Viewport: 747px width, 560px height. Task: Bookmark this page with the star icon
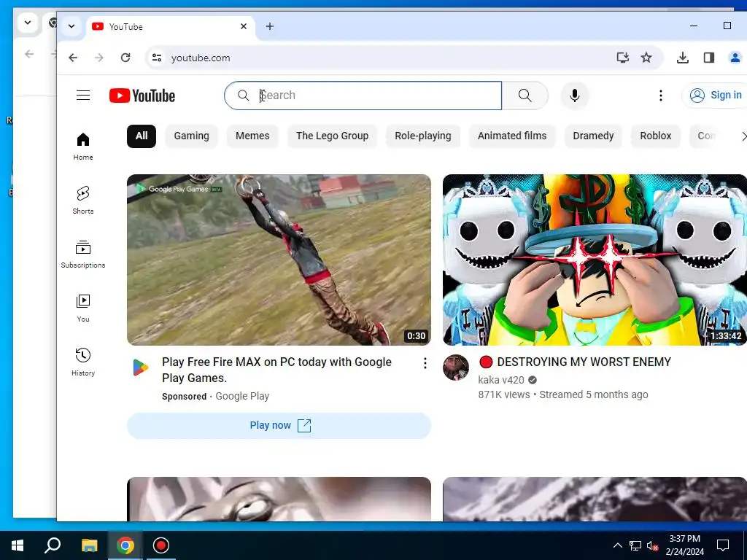click(x=646, y=58)
